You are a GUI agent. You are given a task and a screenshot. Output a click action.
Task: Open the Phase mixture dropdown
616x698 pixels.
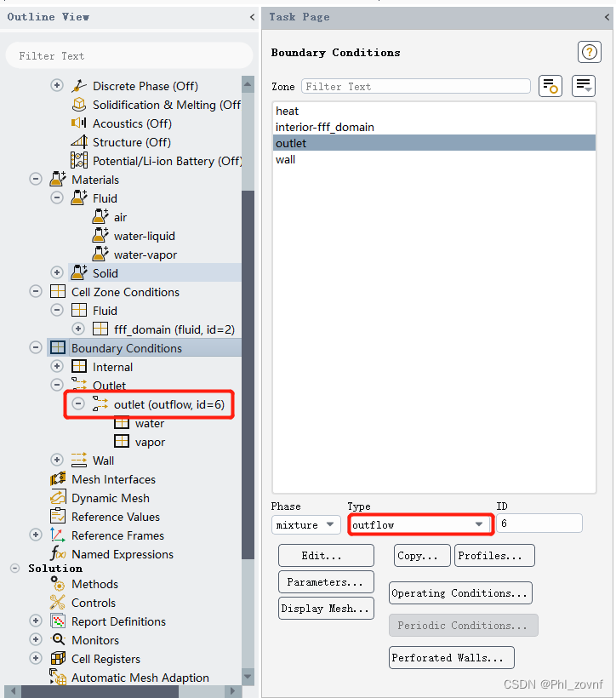coord(306,525)
